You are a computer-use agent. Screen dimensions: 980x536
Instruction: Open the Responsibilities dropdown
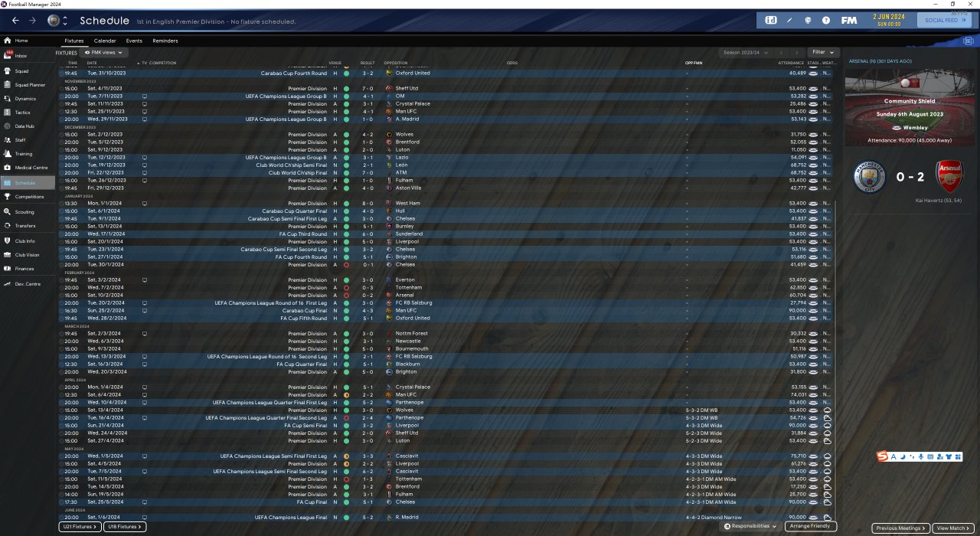[x=750, y=527]
